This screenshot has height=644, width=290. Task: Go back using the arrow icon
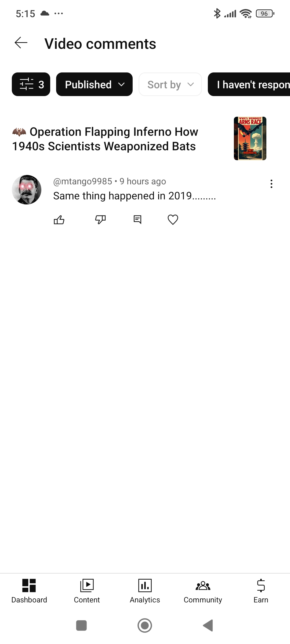pyautogui.click(x=21, y=43)
